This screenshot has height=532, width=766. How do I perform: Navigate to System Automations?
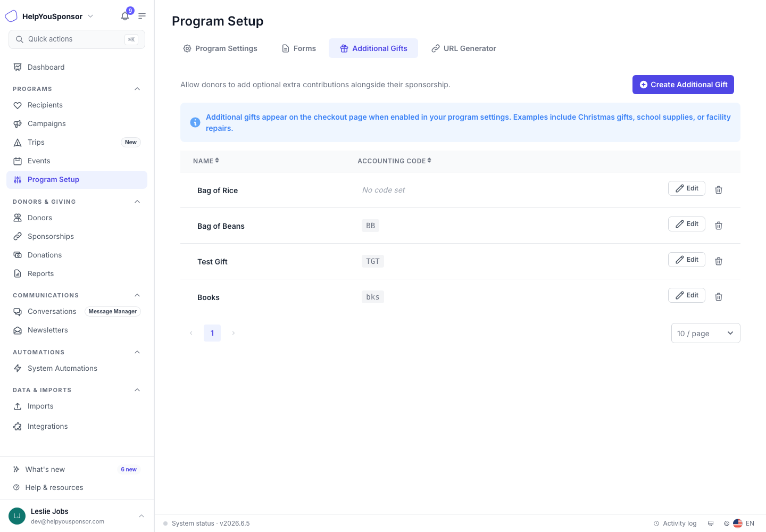77,368
